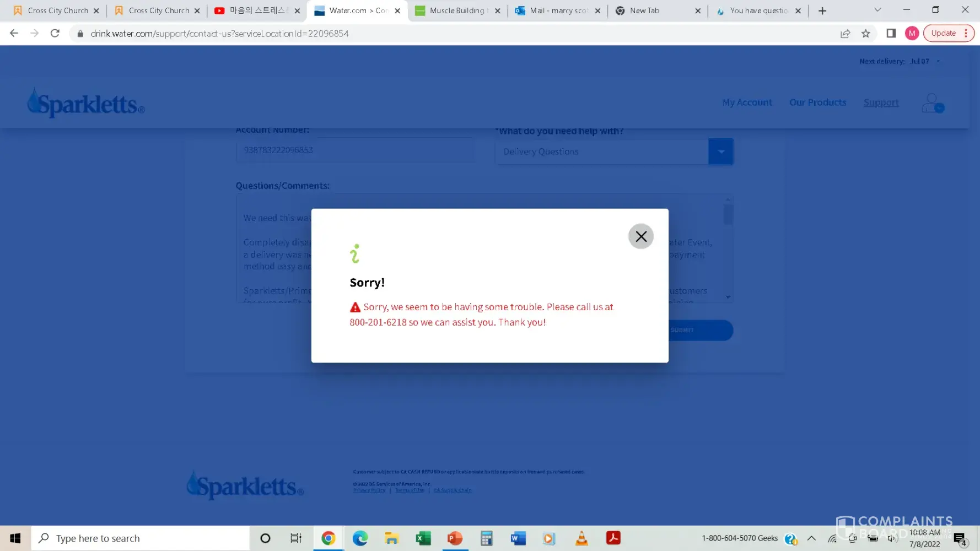Launch Microsoft Edge from the taskbar
Screen dimensions: 980x551
point(360,538)
